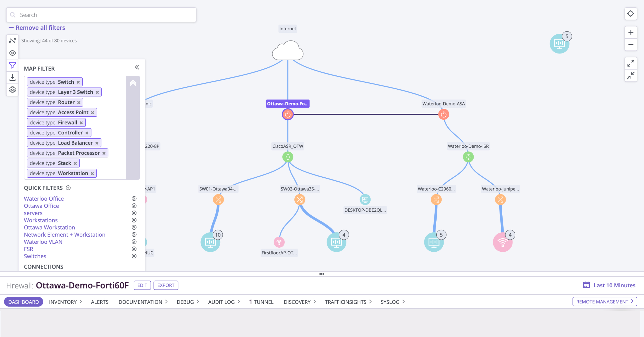Select the Waterloo-C2960 switch node
Screen dimensions: 644x337
point(436,200)
